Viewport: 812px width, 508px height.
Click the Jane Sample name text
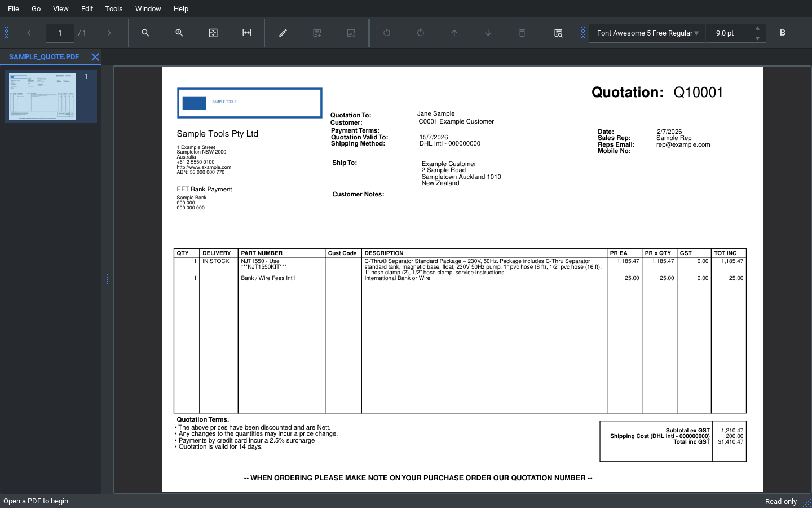tap(436, 113)
